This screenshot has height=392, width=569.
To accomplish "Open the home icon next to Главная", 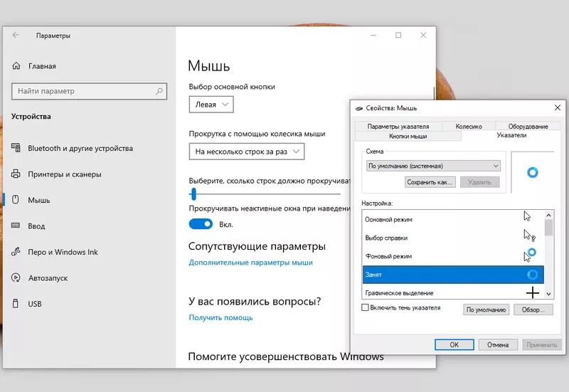I will pyautogui.click(x=16, y=65).
